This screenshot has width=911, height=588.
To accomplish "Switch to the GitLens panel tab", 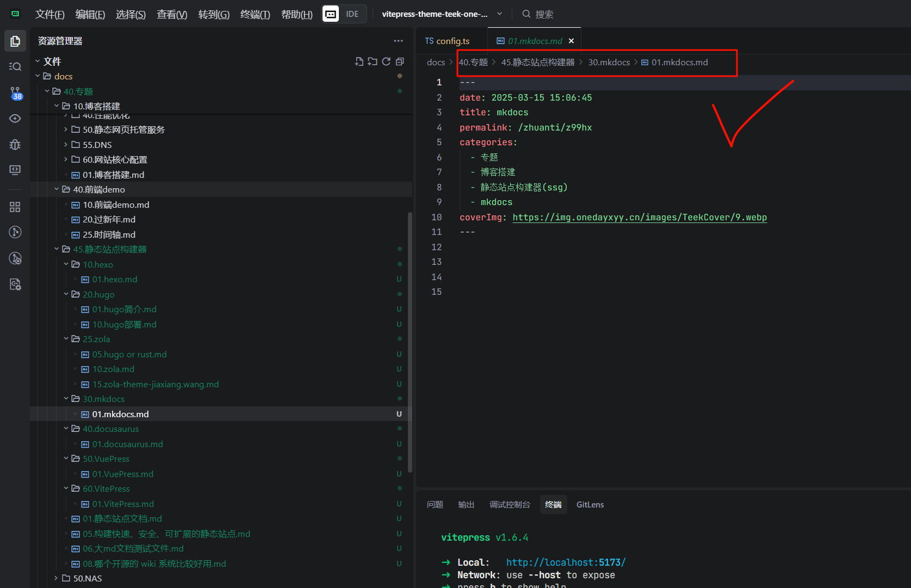I will tap(590, 504).
